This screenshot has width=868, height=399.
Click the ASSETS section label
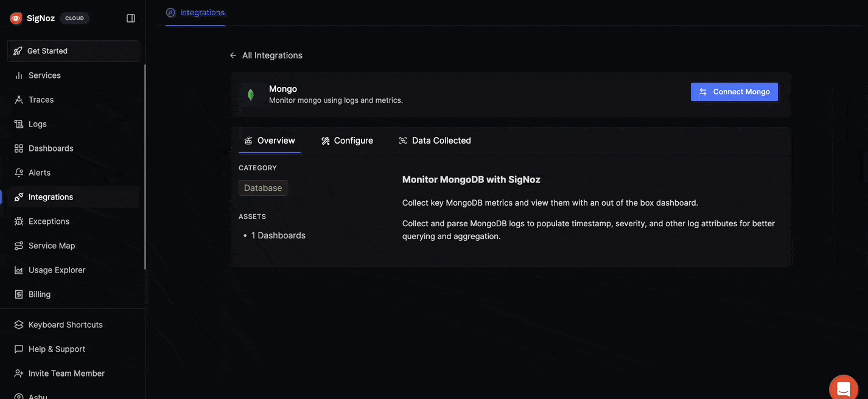[x=252, y=217]
